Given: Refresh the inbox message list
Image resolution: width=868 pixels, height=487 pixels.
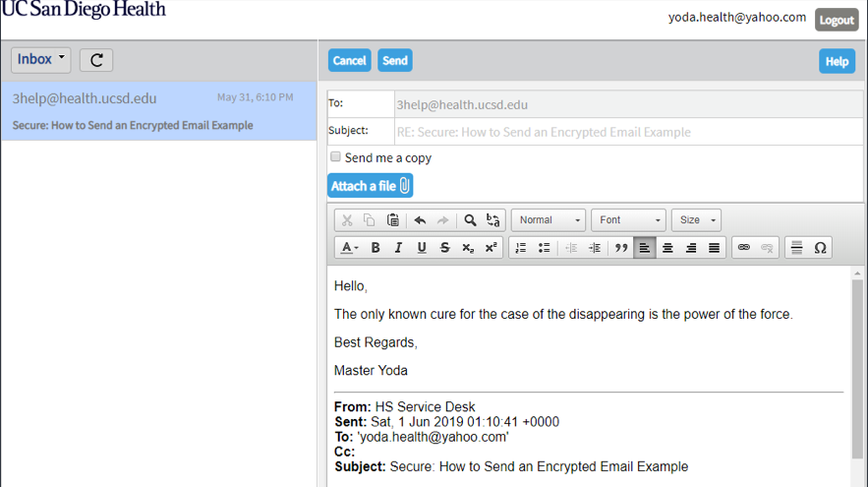Looking at the screenshot, I should [96, 60].
